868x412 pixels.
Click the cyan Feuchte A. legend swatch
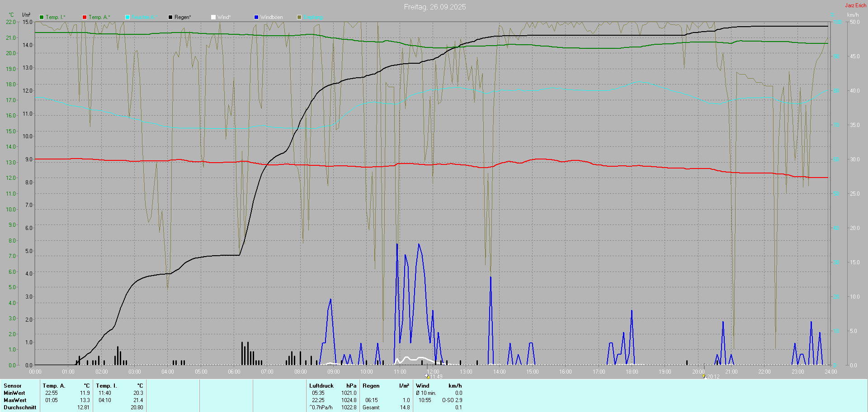coord(127,17)
